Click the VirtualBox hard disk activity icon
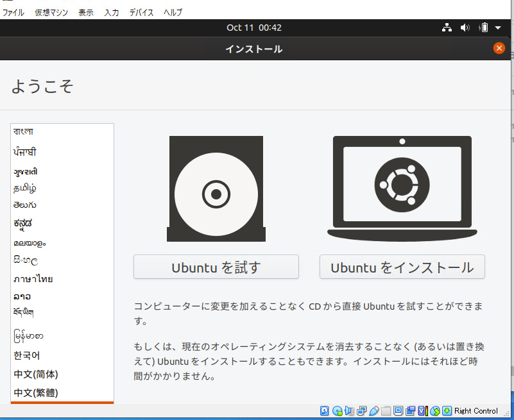 coord(324,410)
